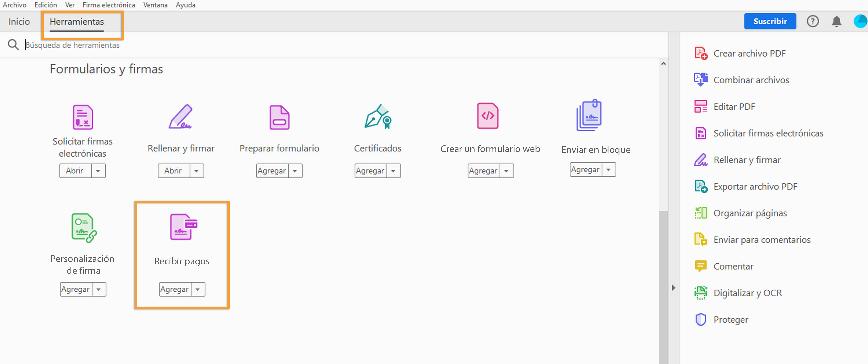Viewport: 868px width, 364px height.
Task: Open the Firma electrónica menu
Action: 108,5
